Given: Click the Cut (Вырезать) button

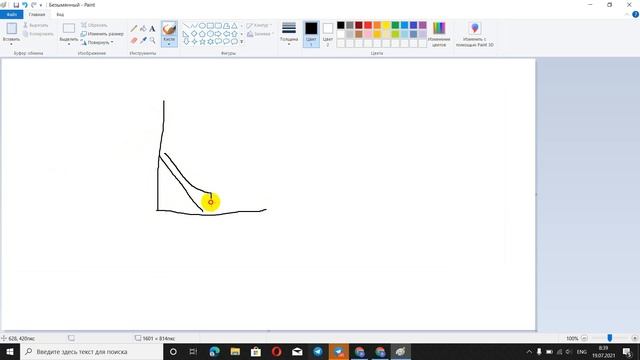Looking at the screenshot, I should point(36,25).
